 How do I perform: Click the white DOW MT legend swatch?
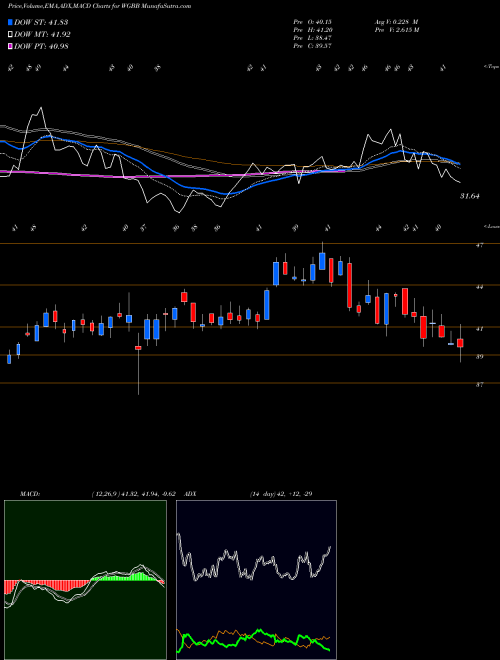[x=11, y=35]
